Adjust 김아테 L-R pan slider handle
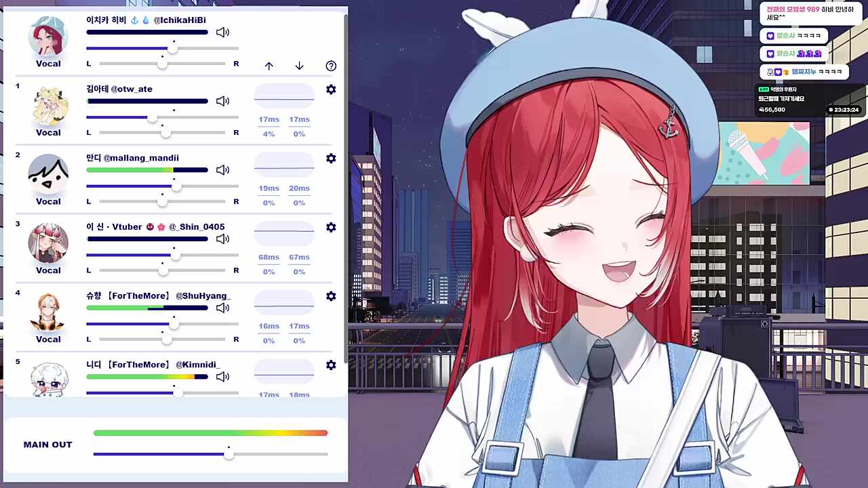Image resolution: width=868 pixels, height=488 pixels. pos(165,132)
